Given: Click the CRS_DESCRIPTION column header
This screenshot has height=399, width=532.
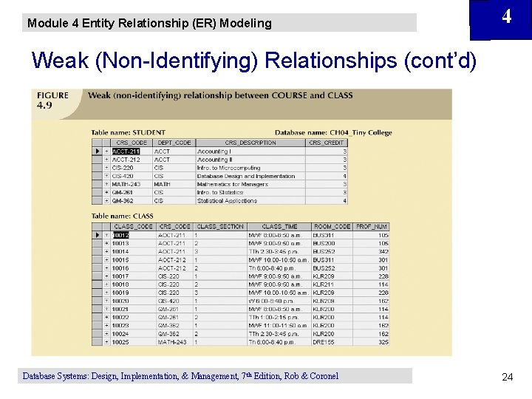Looking at the screenshot, I should click(250, 143).
